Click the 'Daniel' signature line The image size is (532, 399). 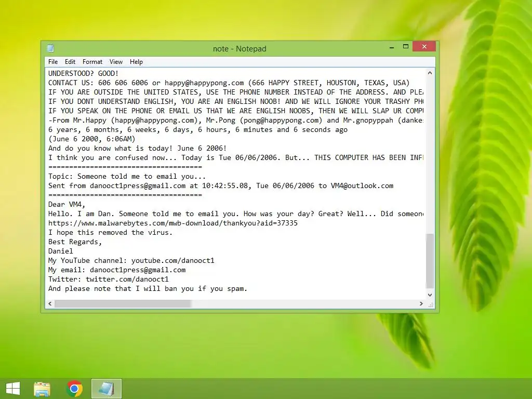pyautogui.click(x=60, y=251)
